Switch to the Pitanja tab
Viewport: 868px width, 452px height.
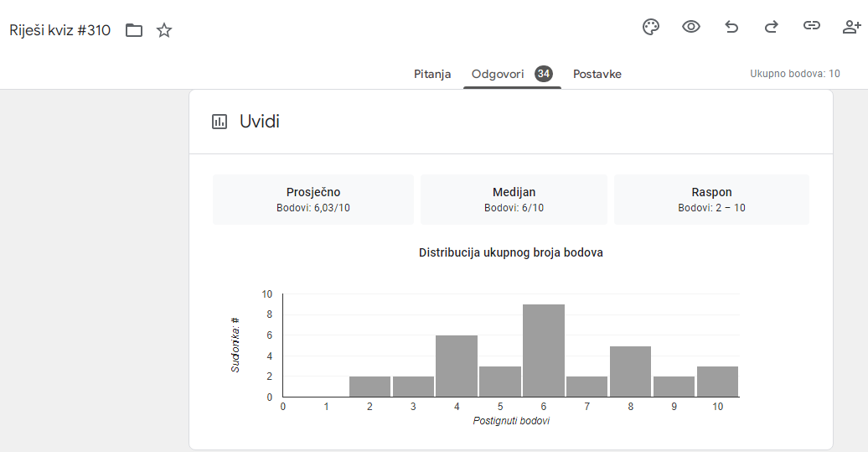click(x=432, y=74)
